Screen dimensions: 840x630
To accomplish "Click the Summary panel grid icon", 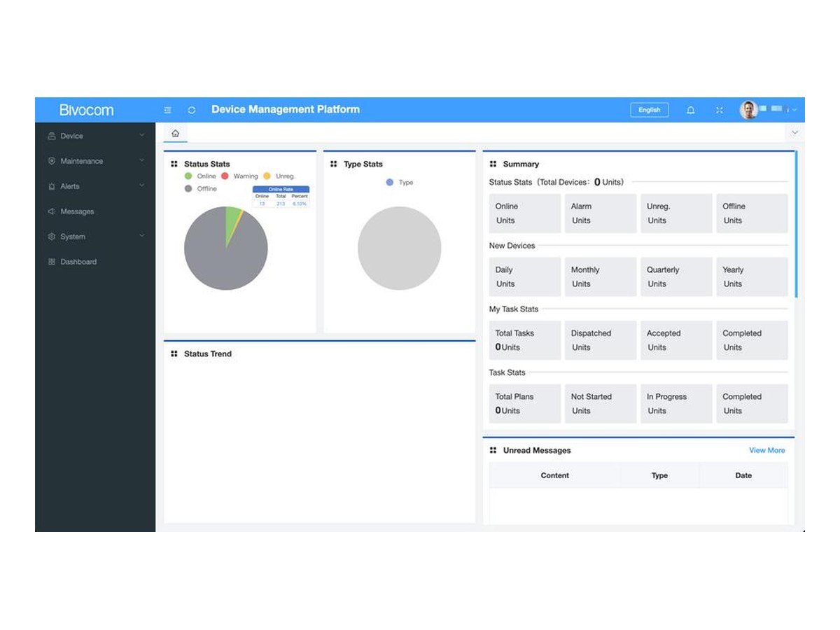I will 493,164.
